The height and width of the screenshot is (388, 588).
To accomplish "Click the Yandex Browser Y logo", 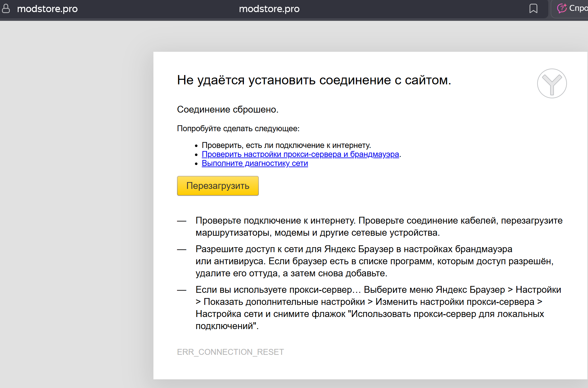I will [x=552, y=83].
